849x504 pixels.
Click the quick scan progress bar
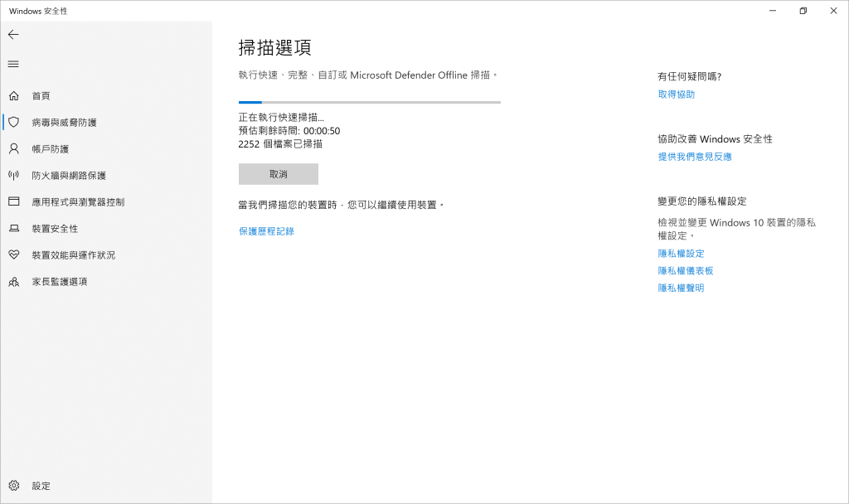point(369,102)
